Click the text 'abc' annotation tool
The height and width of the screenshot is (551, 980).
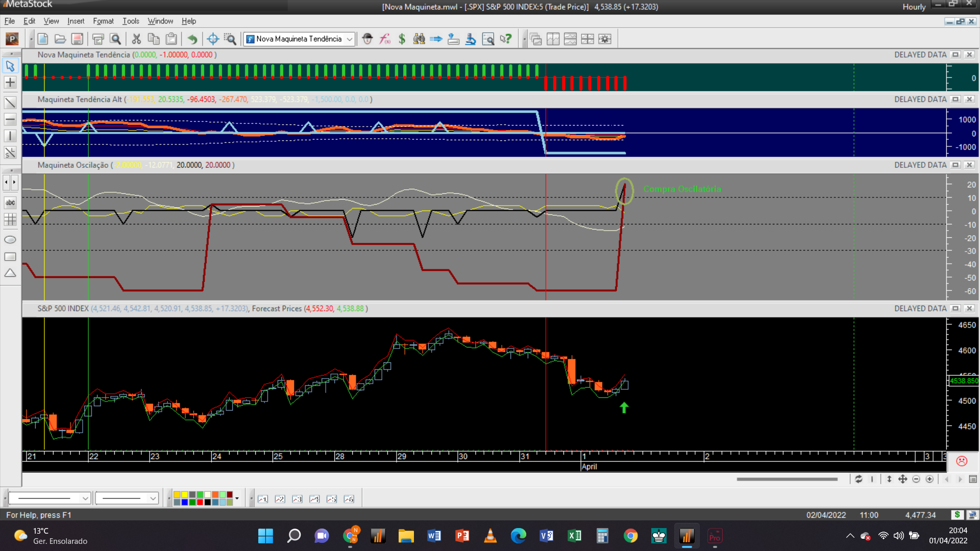[x=10, y=203]
